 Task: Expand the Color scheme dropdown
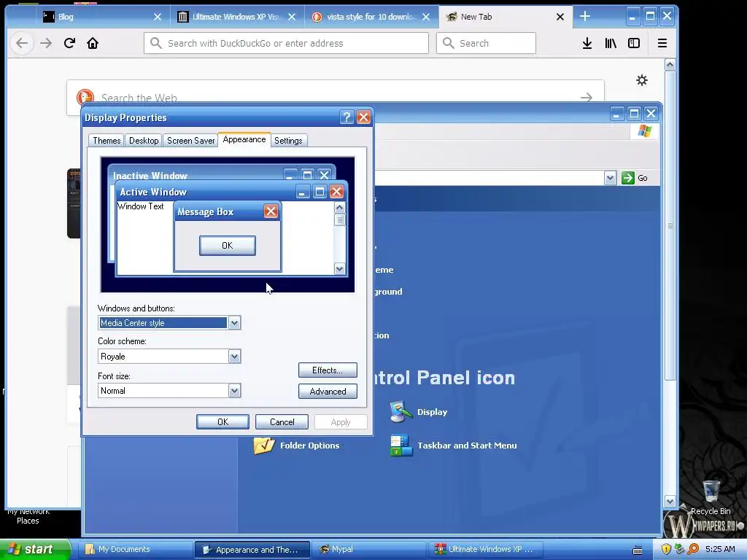pos(234,356)
